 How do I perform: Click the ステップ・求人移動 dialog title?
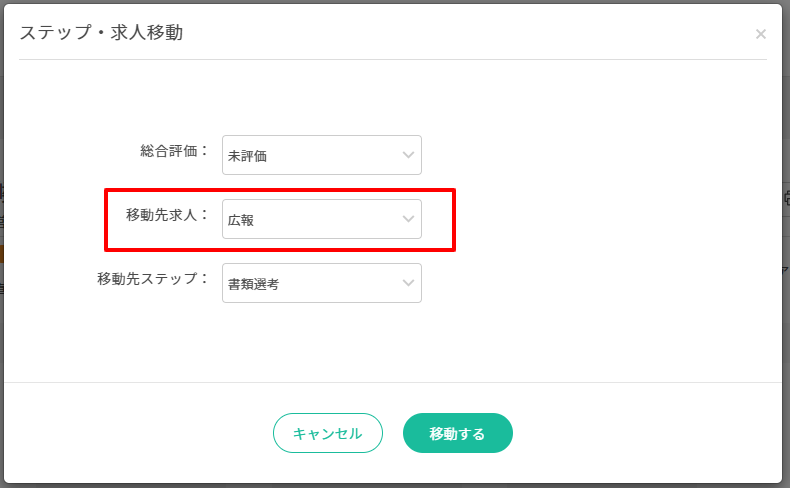(101, 33)
